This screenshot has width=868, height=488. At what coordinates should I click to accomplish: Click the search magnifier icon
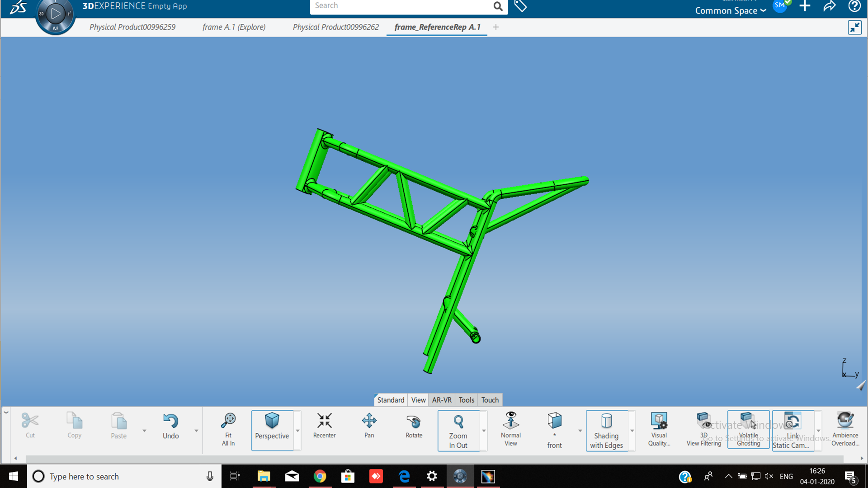coord(498,6)
